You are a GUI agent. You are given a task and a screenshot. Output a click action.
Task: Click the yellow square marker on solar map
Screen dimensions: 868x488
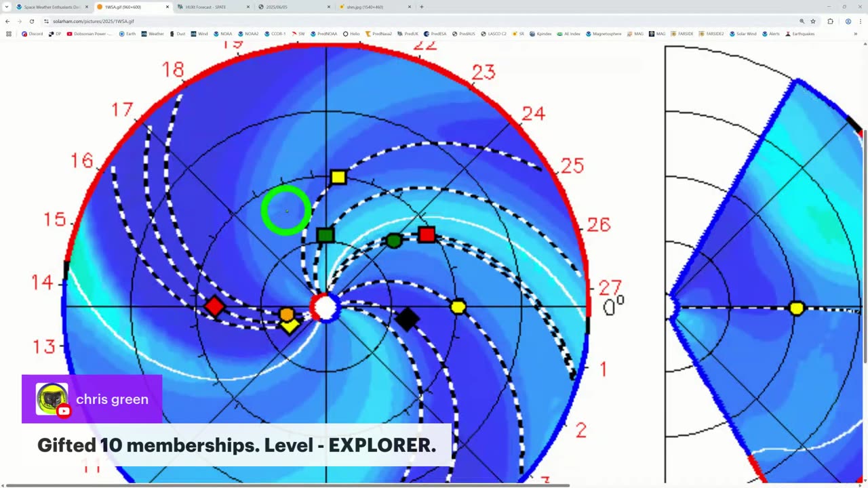point(338,178)
